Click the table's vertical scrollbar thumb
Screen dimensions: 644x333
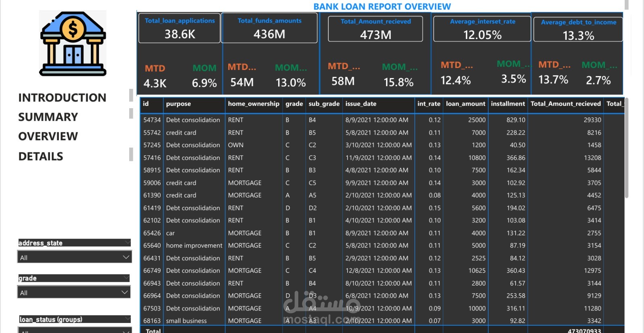click(626, 148)
